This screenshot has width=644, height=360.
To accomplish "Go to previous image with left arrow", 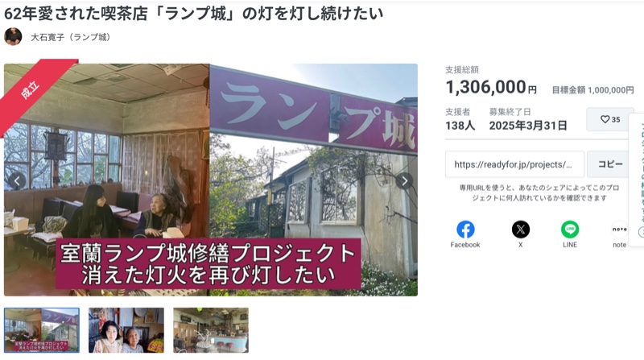I will click(17, 180).
